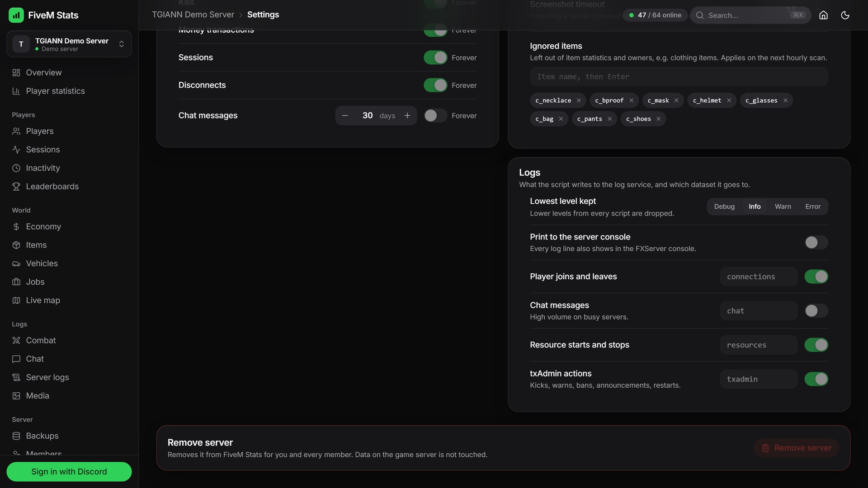The height and width of the screenshot is (488, 868).
Task: Remove the c_shoes tag with its X
Action: click(658, 119)
